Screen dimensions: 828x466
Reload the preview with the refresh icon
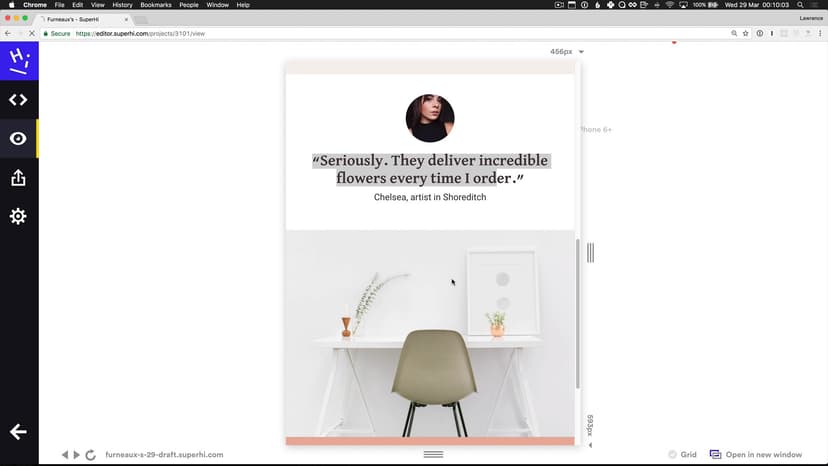pyautogui.click(x=91, y=455)
